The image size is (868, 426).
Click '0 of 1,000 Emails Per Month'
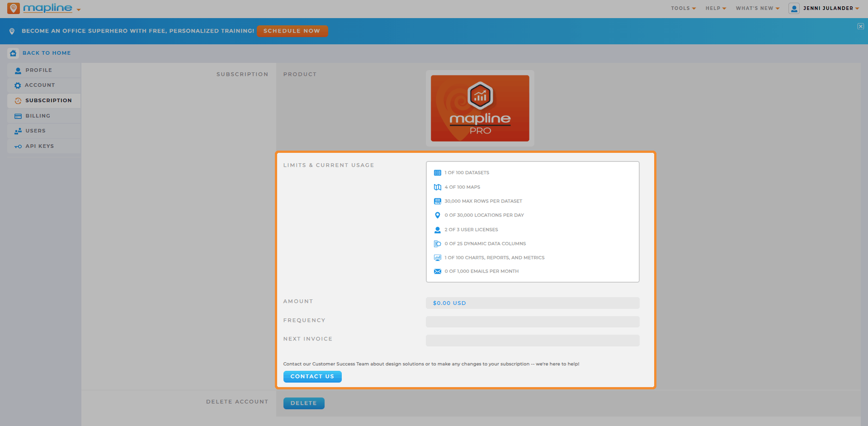coord(481,271)
